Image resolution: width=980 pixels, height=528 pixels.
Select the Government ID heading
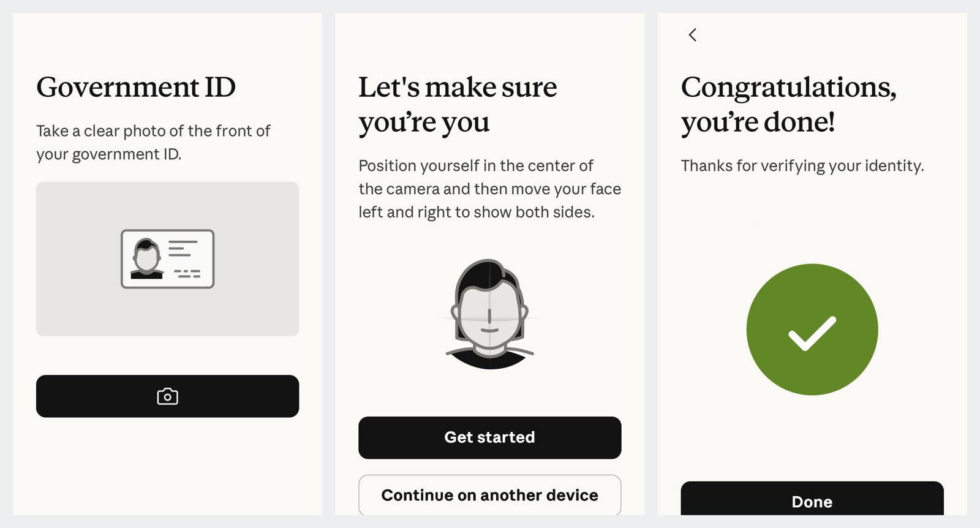pyautogui.click(x=136, y=87)
